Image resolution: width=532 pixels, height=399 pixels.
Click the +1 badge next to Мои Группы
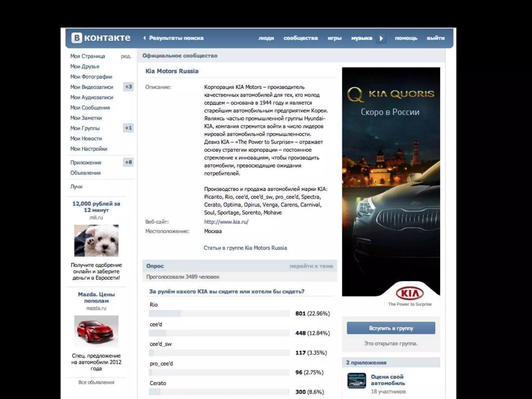pos(128,128)
